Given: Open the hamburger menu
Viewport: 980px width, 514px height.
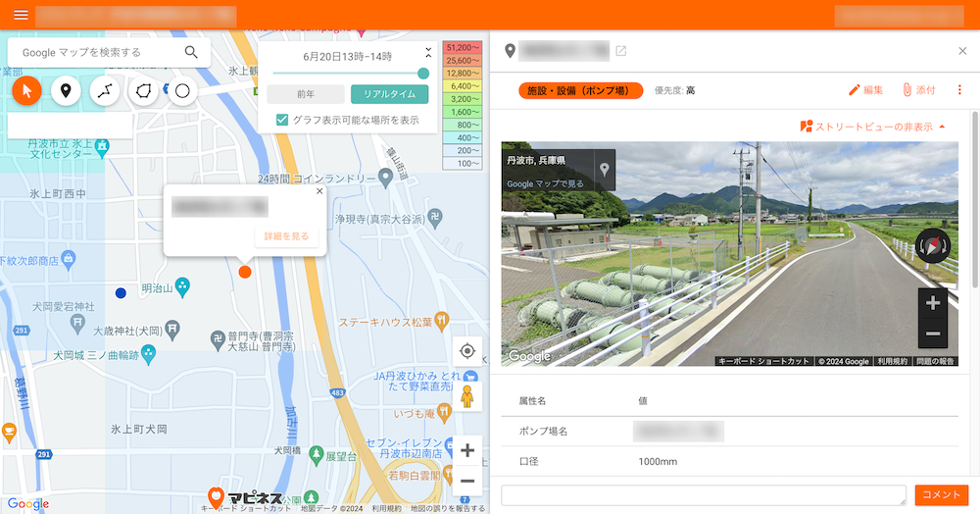Looking at the screenshot, I should (x=21, y=15).
